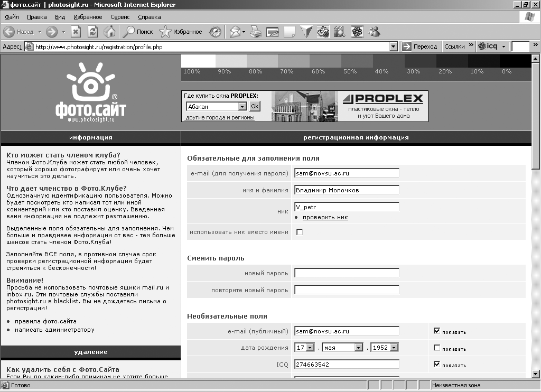Open the Вид menu
This screenshot has width=541, height=392.
[x=60, y=17]
